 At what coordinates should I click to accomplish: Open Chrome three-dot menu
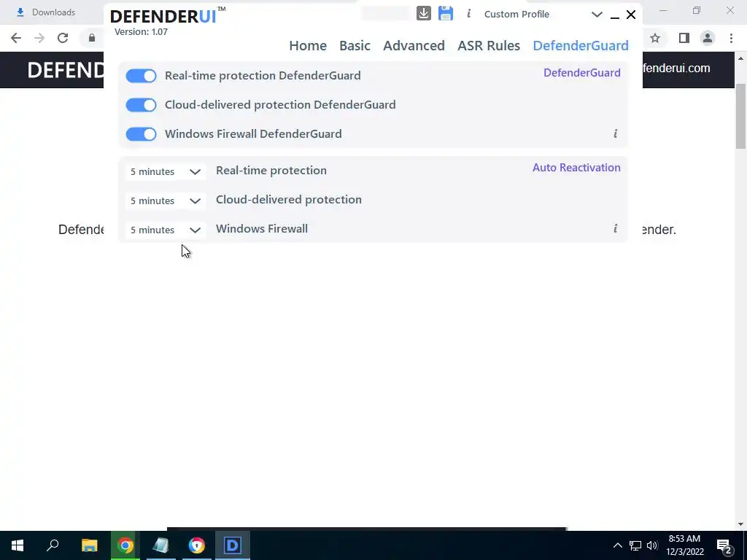pyautogui.click(x=731, y=38)
